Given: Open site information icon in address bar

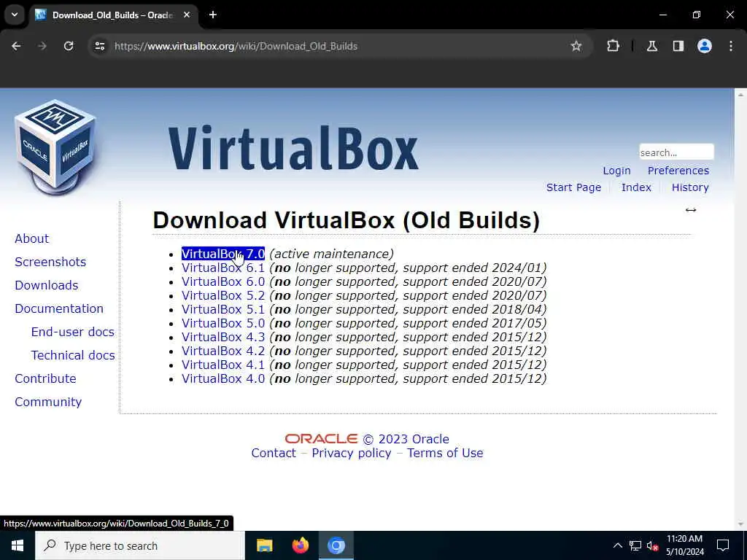Looking at the screenshot, I should (x=99, y=46).
